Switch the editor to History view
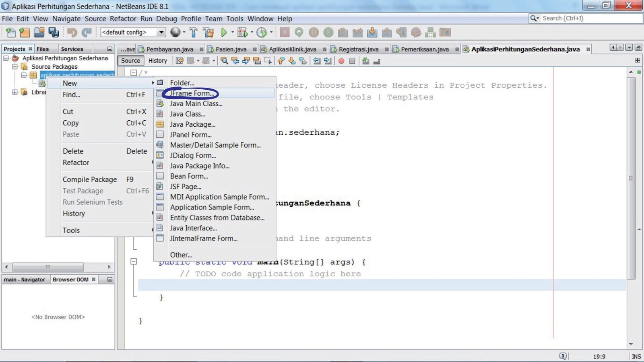Viewport: 644px width, 362px height. coord(157,61)
